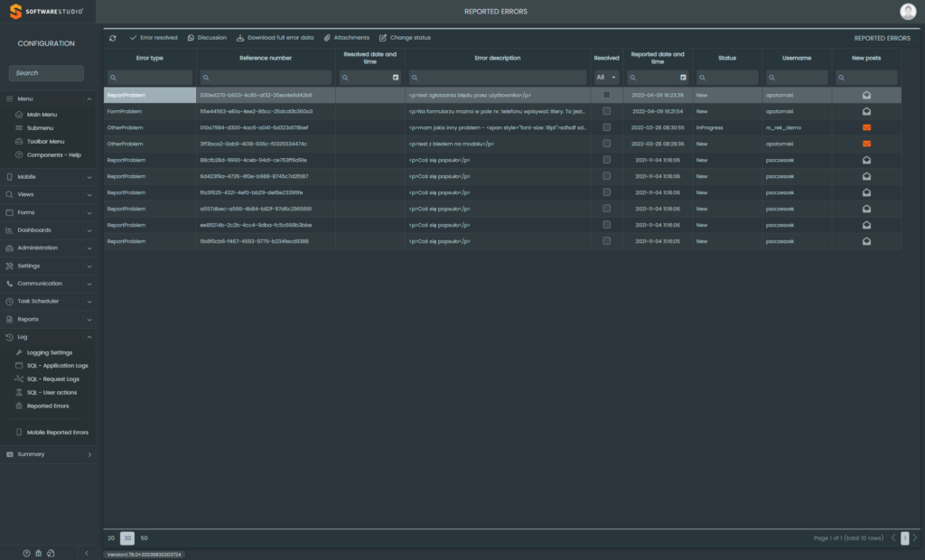Open calendar picker in Reported date filter
The image size is (925, 560).
[x=684, y=78]
